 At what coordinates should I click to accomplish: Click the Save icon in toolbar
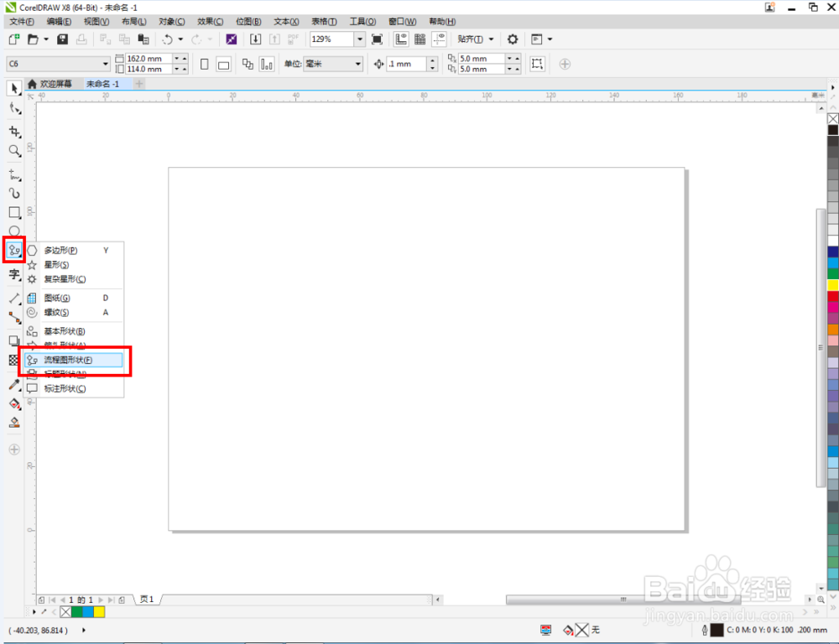pos(63,39)
